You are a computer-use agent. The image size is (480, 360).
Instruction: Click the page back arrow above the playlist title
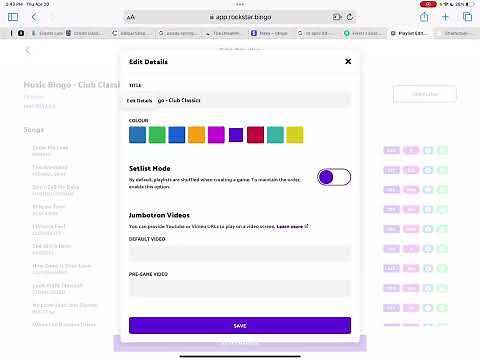tap(28, 50)
